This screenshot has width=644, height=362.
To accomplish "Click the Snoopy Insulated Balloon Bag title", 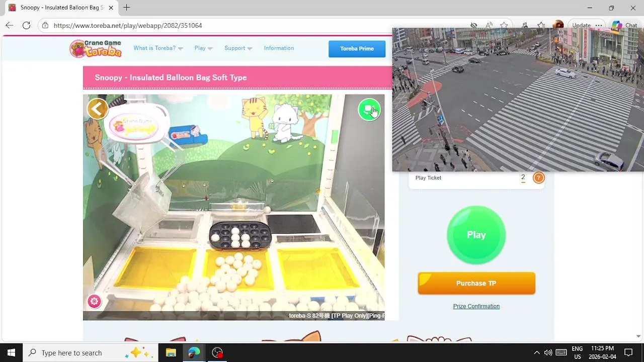I will (171, 77).
